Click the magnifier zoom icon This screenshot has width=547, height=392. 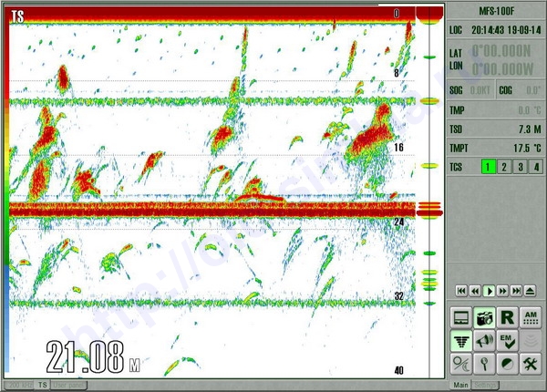coord(484,364)
